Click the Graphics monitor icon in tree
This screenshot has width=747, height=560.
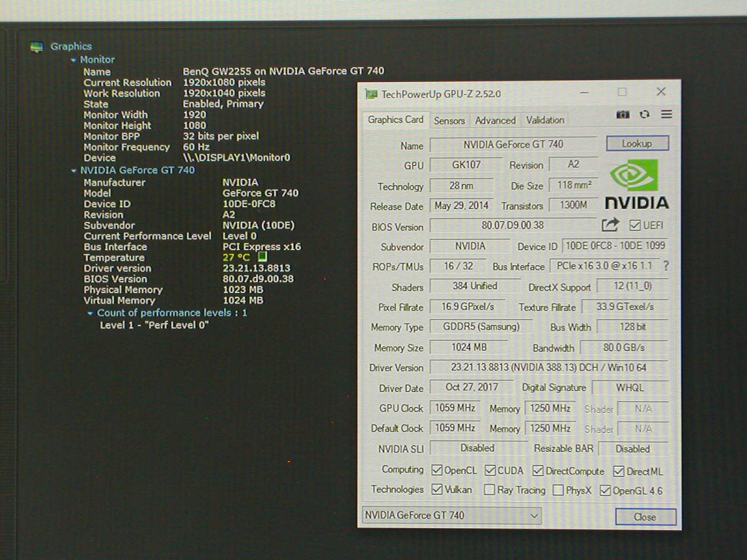pos(37,47)
